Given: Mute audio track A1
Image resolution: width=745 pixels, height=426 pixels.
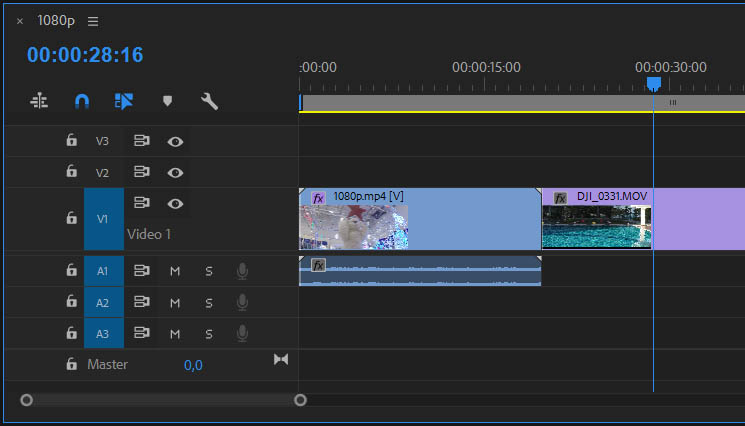Looking at the screenshot, I should pos(175,271).
